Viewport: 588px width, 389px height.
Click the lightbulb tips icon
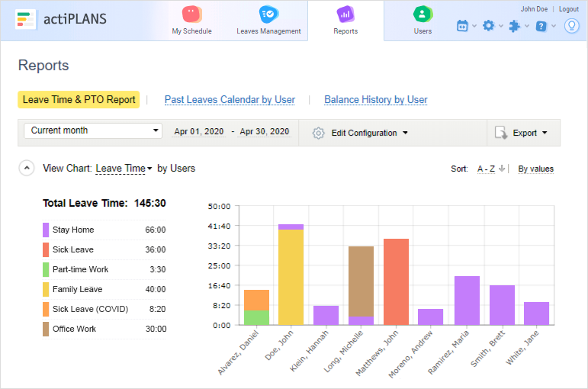click(570, 26)
